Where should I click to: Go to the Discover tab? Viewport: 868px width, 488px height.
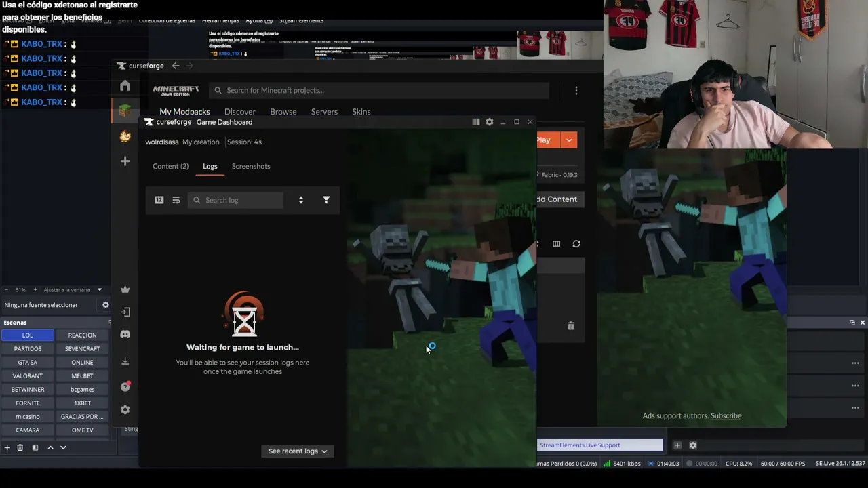(240, 112)
